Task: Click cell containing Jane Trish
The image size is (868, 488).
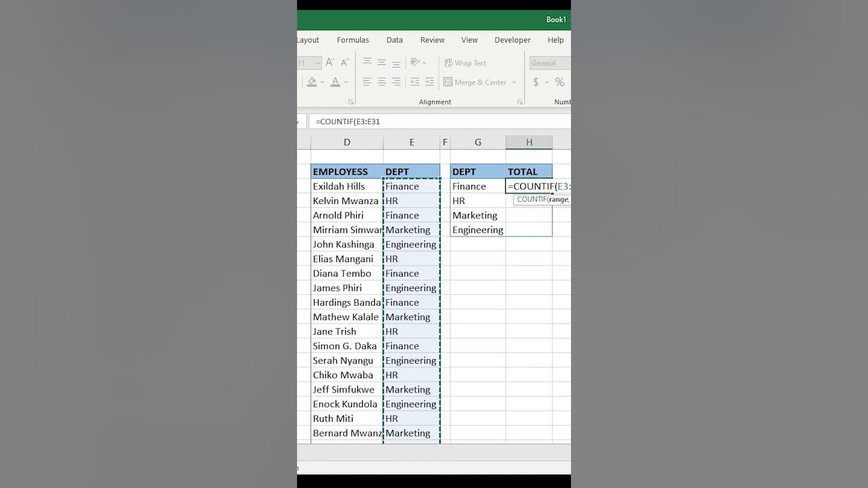Action: (347, 331)
